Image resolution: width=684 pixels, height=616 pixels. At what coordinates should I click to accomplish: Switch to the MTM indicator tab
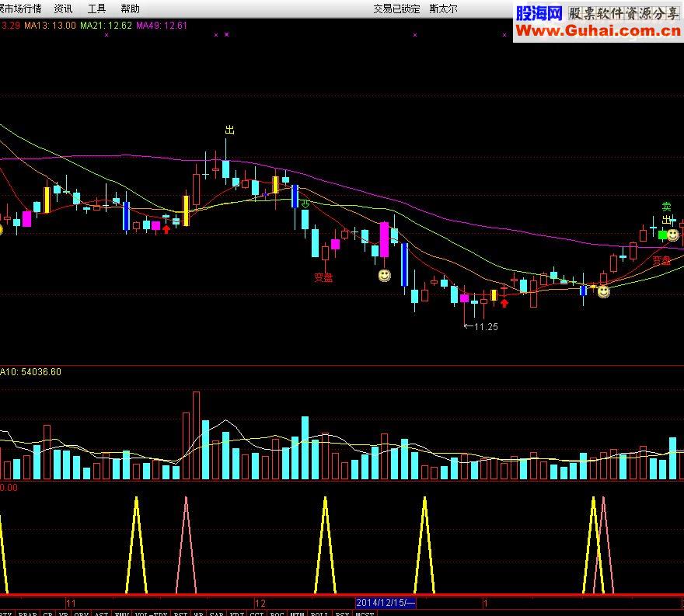[x=298, y=614]
